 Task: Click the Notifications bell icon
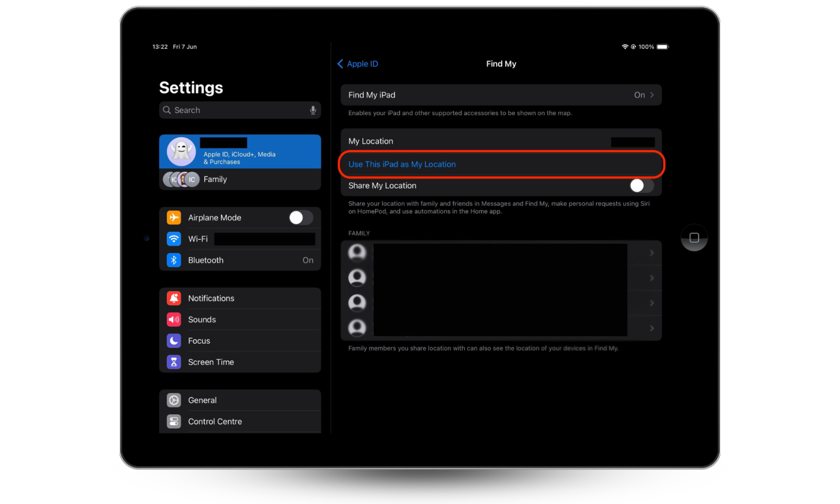(174, 298)
